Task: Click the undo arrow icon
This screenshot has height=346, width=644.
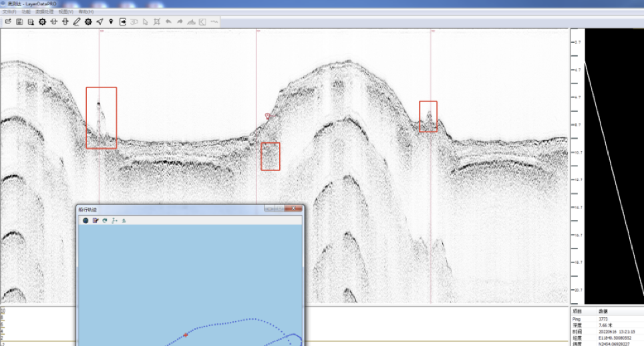Action: (x=168, y=21)
